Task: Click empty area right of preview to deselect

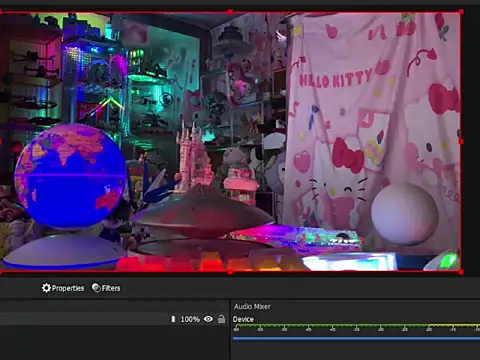Action: pos(471,142)
